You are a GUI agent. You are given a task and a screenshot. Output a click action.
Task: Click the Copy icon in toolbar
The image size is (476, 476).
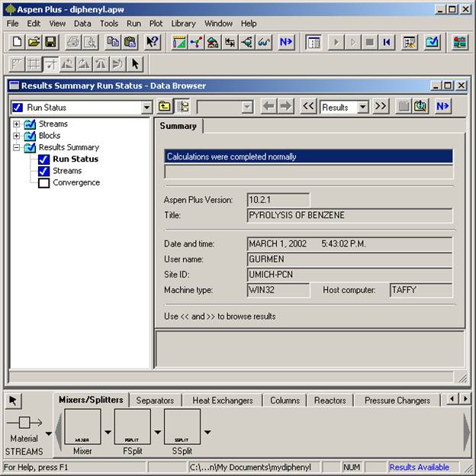pos(113,42)
